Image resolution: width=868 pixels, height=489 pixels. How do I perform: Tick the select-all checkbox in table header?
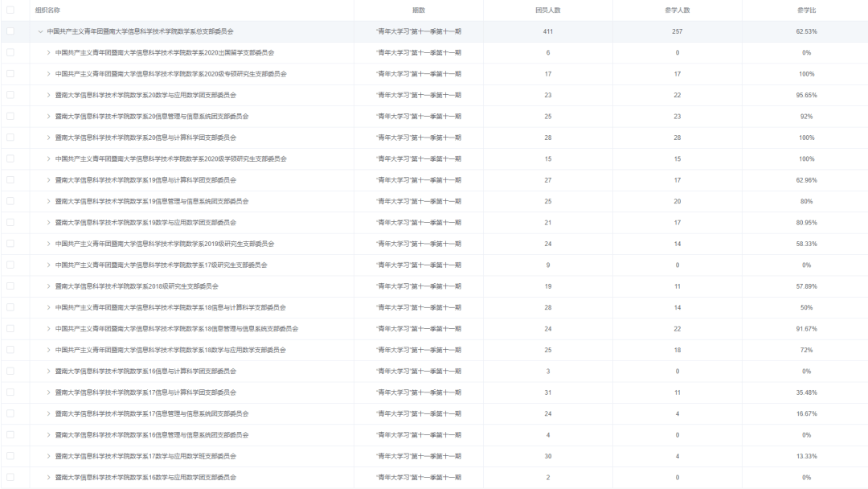[10, 10]
